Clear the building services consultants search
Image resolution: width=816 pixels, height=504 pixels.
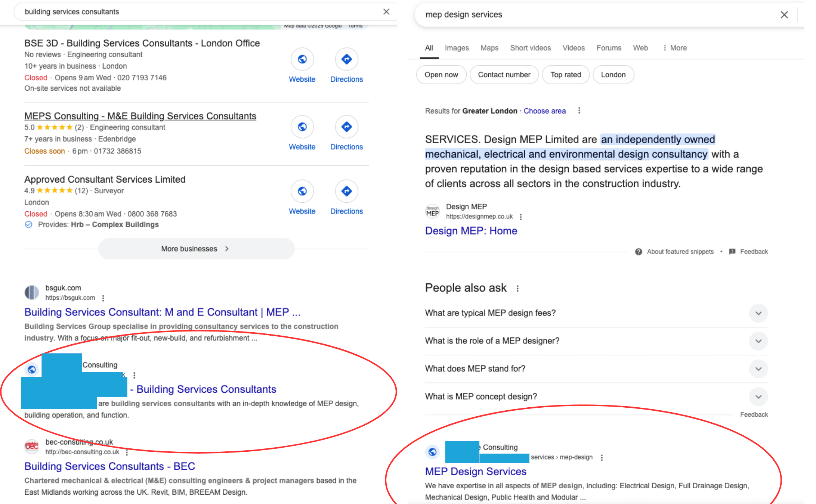(x=386, y=12)
